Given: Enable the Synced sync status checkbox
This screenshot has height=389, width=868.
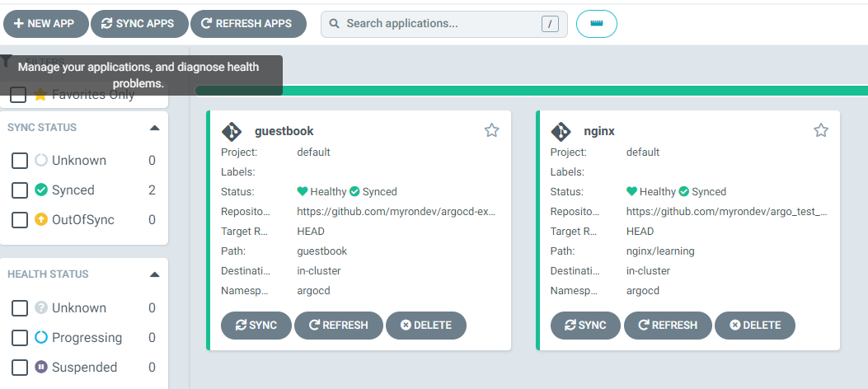Looking at the screenshot, I should click(20, 190).
